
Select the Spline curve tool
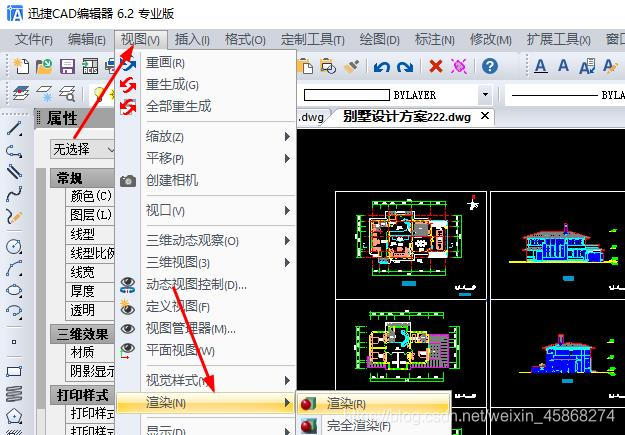pos(14,194)
